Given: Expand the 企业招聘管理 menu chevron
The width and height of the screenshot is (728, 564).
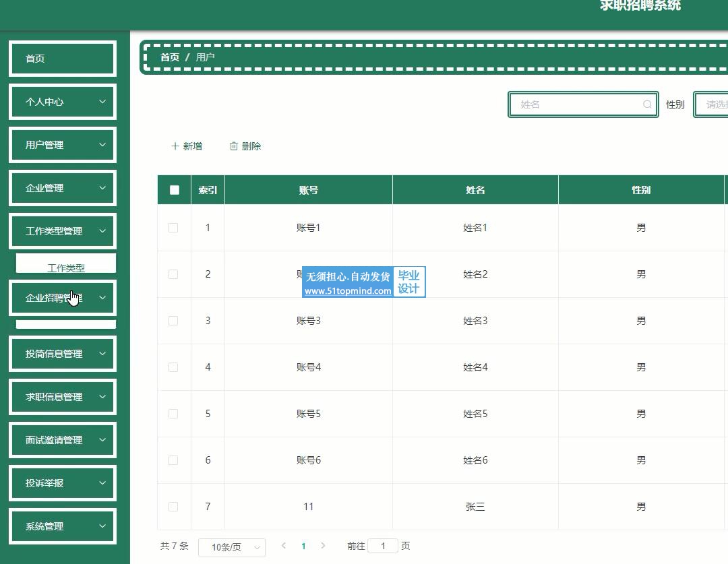Looking at the screenshot, I should click(102, 298).
